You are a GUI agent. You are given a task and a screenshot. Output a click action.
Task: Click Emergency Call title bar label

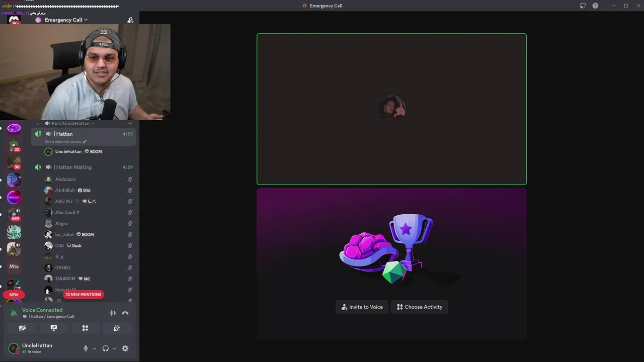[x=326, y=6]
